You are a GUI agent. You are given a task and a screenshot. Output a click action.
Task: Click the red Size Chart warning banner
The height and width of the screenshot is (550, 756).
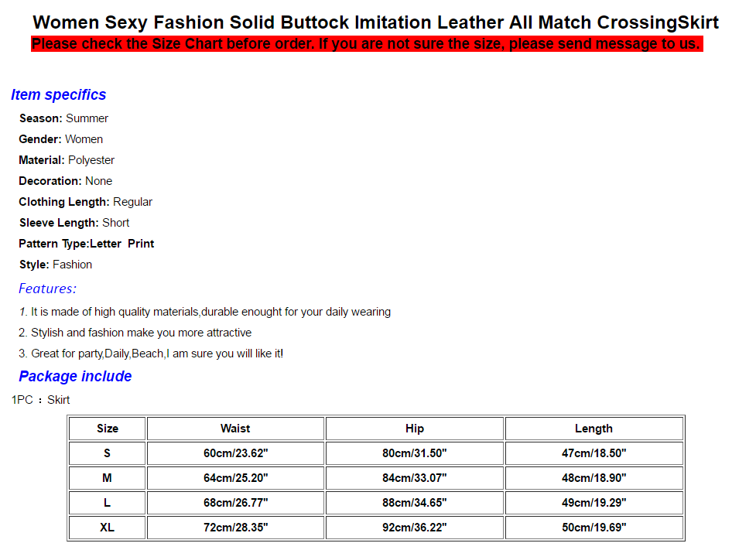(366, 44)
